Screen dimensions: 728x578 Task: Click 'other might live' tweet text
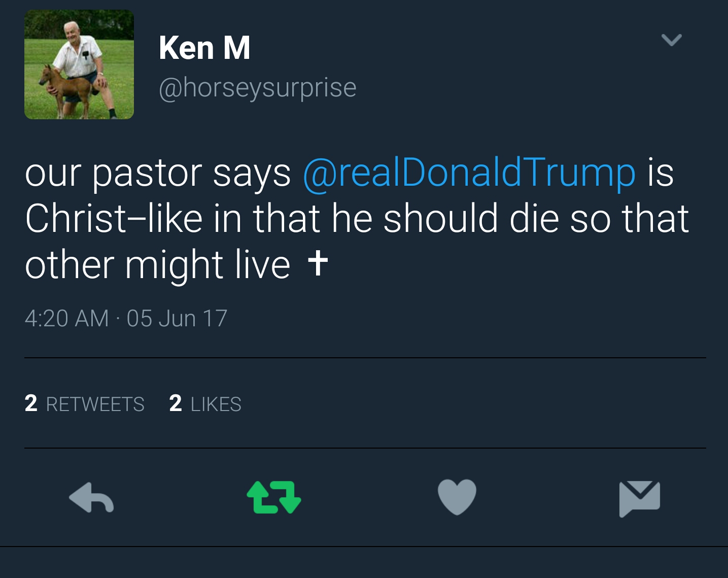(157, 265)
